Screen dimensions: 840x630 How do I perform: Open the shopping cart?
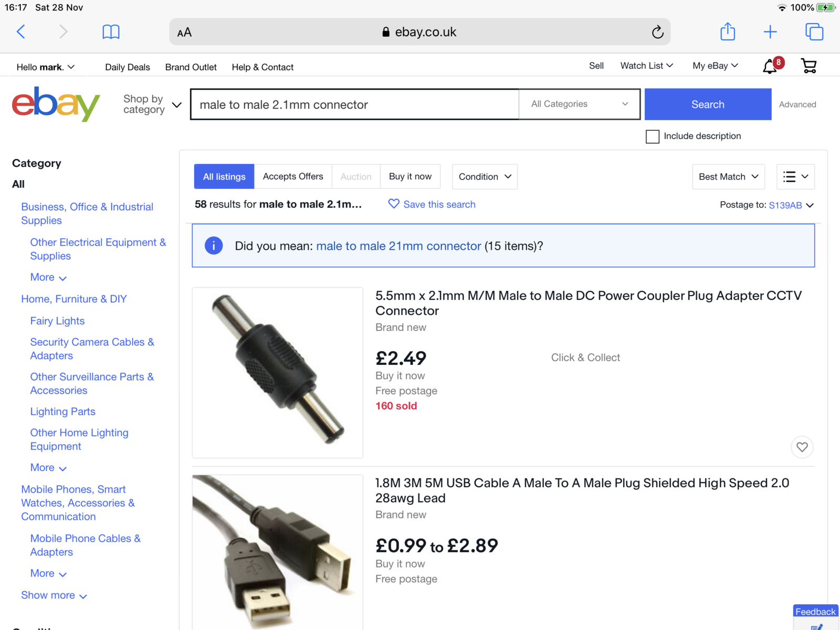click(808, 66)
